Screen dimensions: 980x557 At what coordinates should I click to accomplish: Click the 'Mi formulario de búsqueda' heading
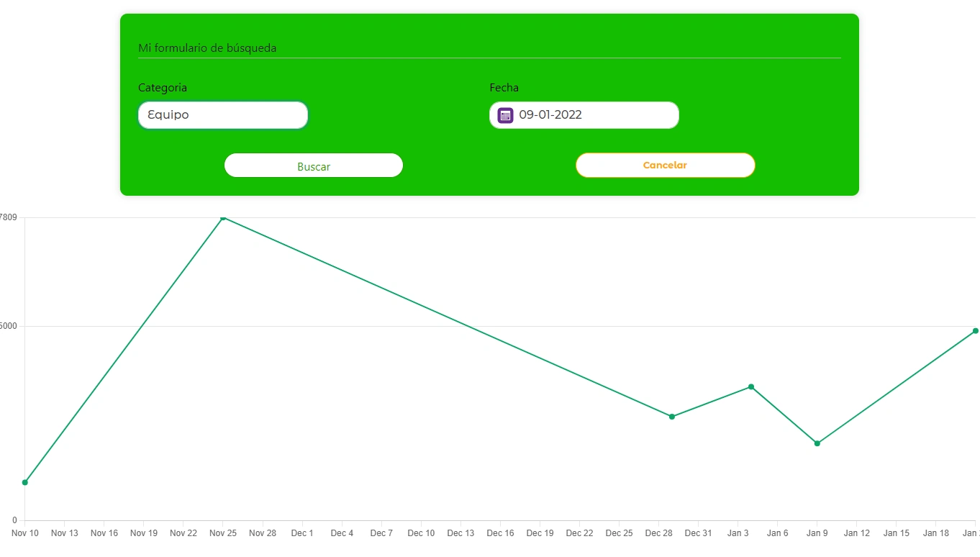coord(207,48)
